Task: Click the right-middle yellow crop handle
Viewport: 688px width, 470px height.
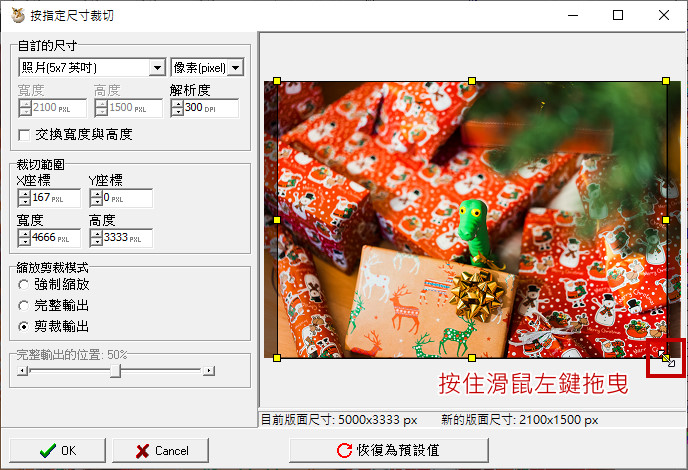Action: click(x=666, y=220)
